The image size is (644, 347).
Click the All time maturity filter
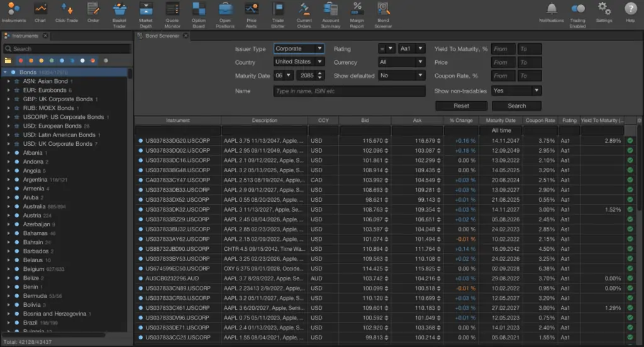(x=501, y=131)
